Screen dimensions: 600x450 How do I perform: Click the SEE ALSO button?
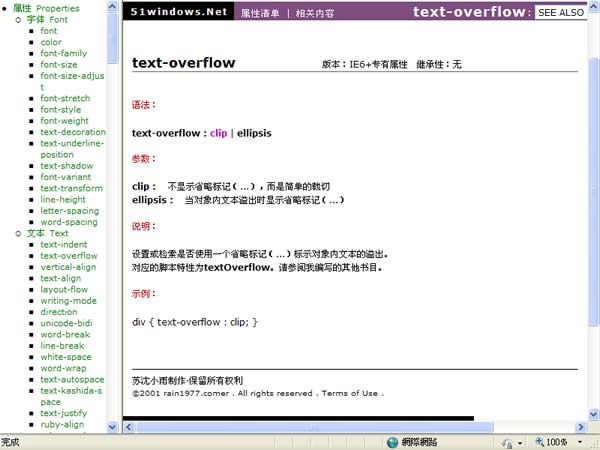(561, 13)
